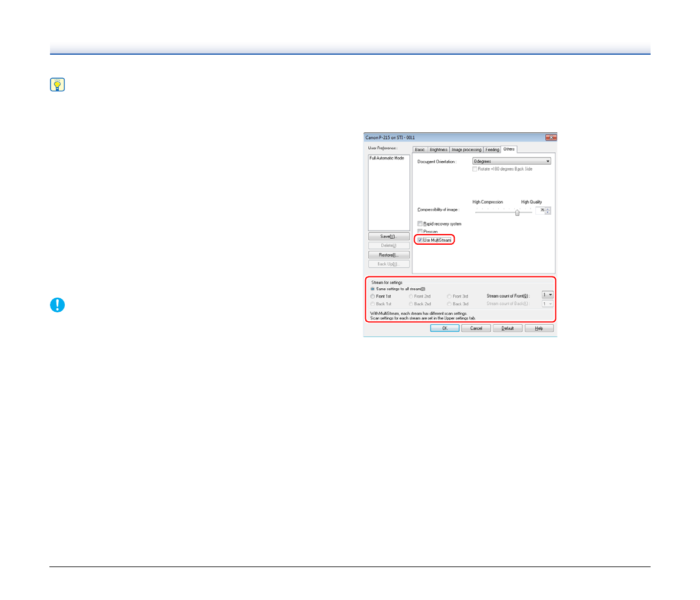The width and height of the screenshot is (700, 600).
Task: Click the blue exclamation important icon
Action: pyautogui.click(x=57, y=305)
